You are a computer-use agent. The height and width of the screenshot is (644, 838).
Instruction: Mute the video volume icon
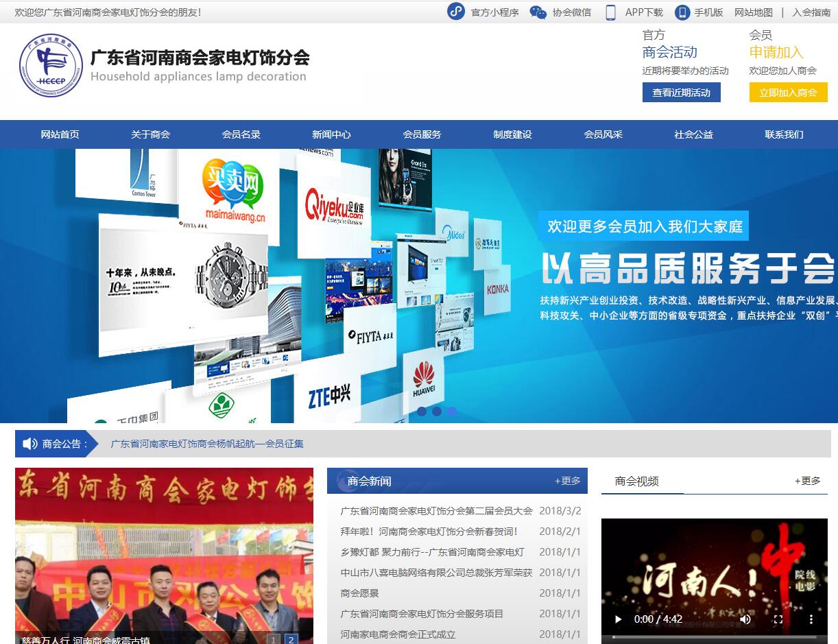point(745,619)
